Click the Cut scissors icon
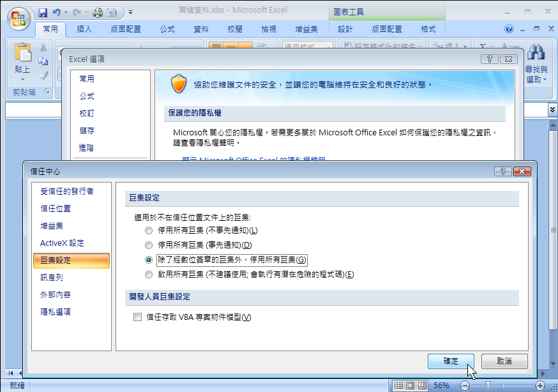This screenshot has width=558, height=392. click(43, 47)
